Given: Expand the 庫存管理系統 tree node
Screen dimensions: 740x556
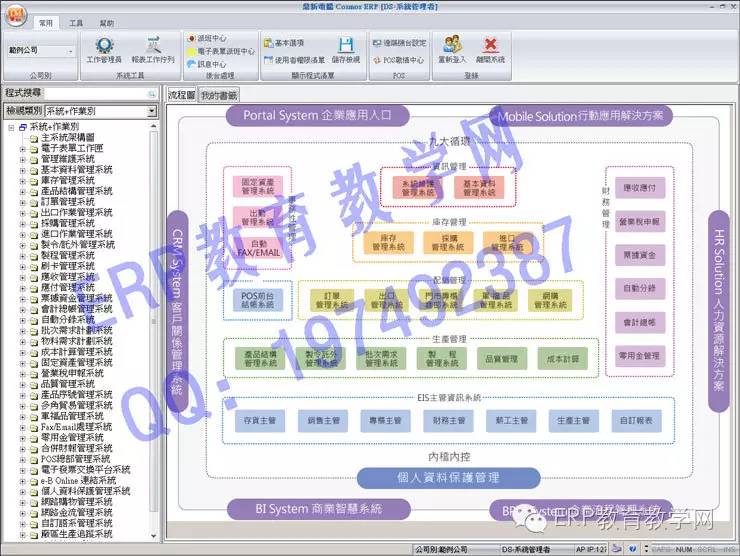Looking at the screenshot, I should (x=22, y=180).
